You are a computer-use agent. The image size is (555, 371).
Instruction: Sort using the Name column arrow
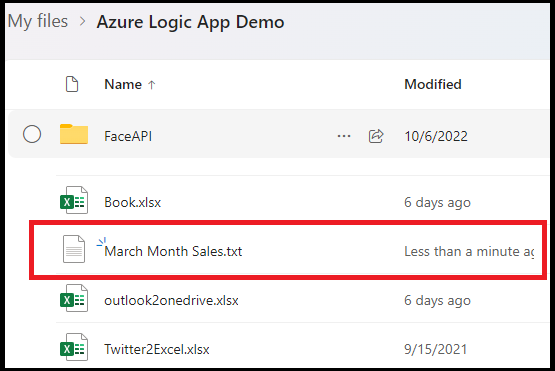151,85
